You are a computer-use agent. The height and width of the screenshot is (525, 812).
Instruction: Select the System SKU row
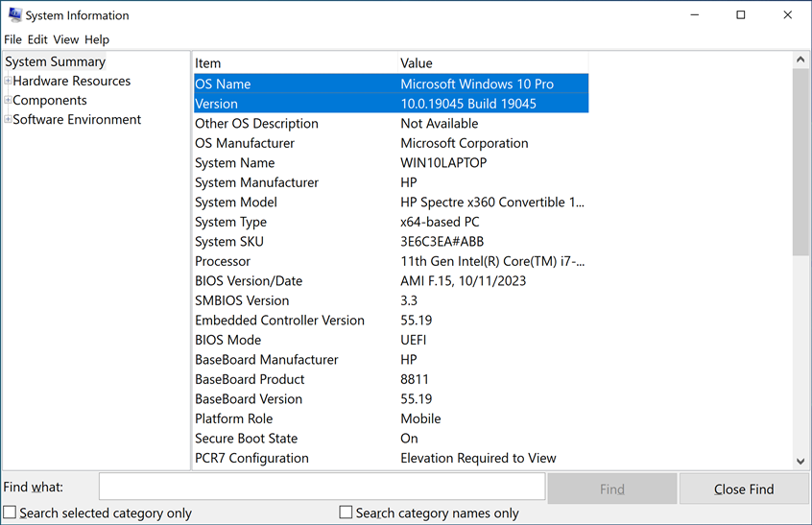pos(391,241)
